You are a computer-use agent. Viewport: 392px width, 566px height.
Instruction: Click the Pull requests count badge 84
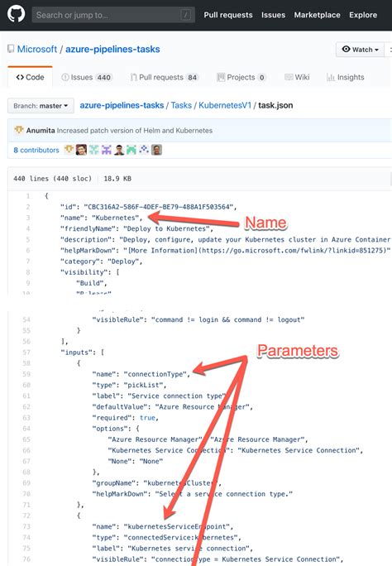[x=192, y=77]
